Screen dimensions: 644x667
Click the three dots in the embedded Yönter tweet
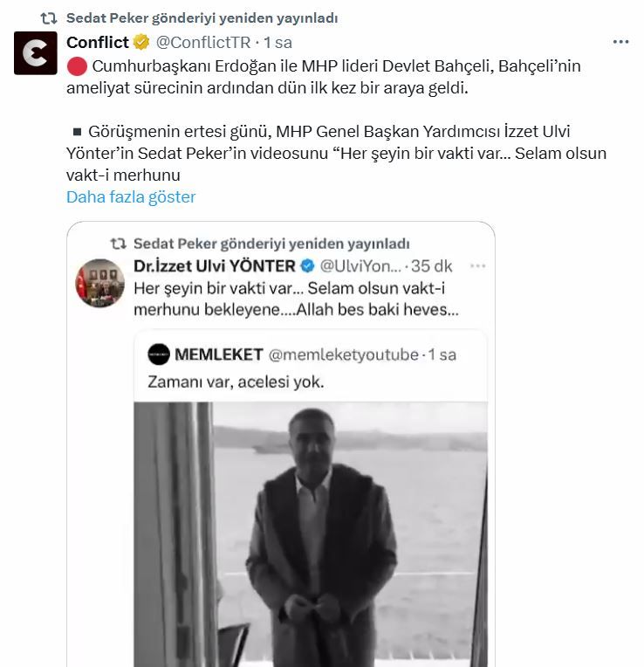tap(477, 265)
